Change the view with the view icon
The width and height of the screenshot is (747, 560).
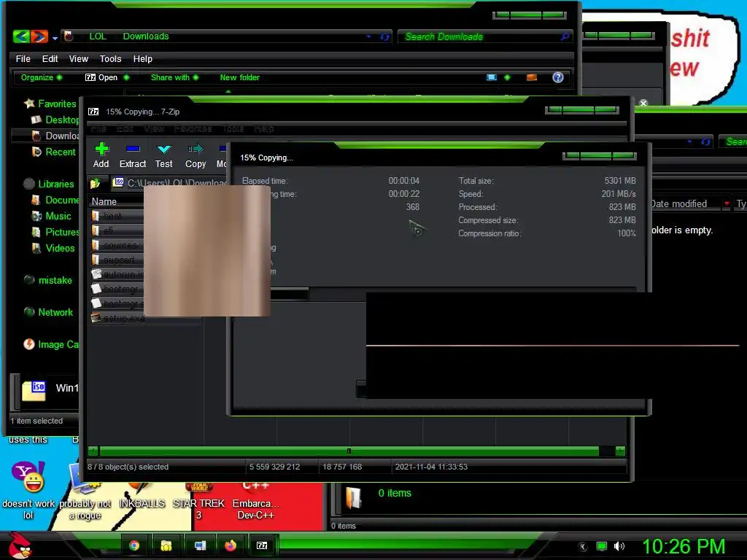[492, 77]
